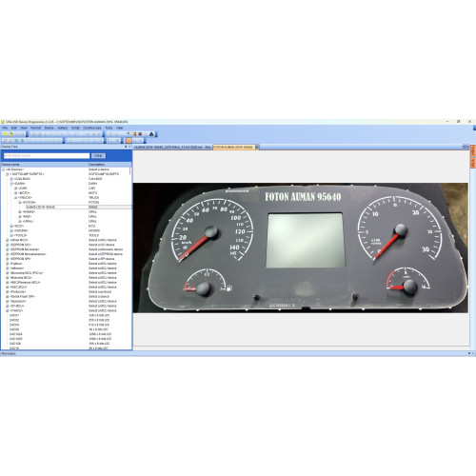Open the View menu
Image resolution: width=476 pixels, height=476 pixels.
[x=24, y=128]
